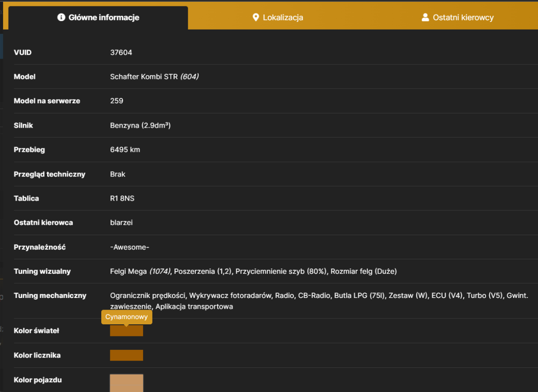
Task: Click the ECU (V4) tuning entry
Action: tap(447, 296)
